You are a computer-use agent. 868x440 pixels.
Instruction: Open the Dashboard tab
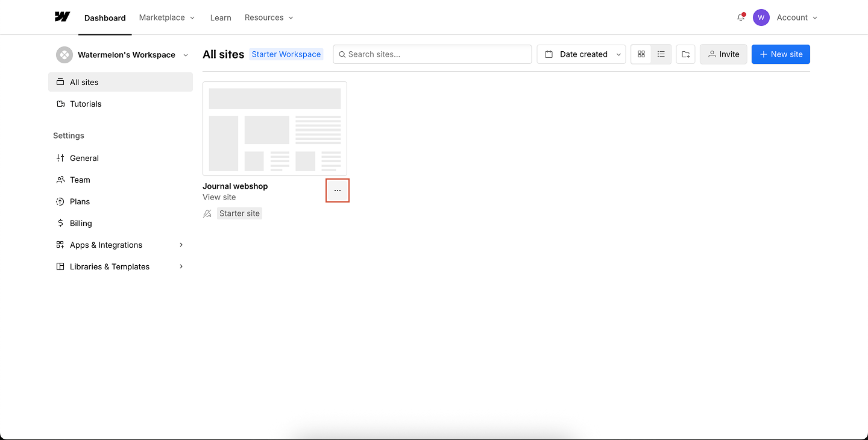pos(105,17)
